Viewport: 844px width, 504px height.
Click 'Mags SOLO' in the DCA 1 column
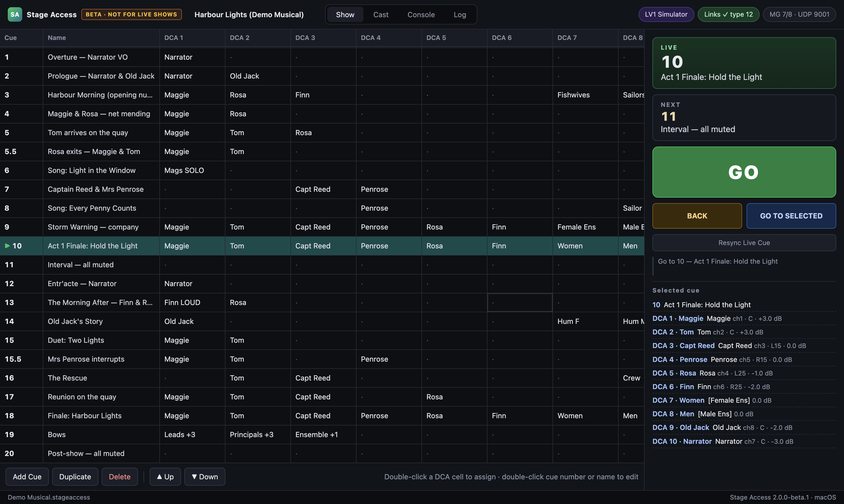[184, 170]
